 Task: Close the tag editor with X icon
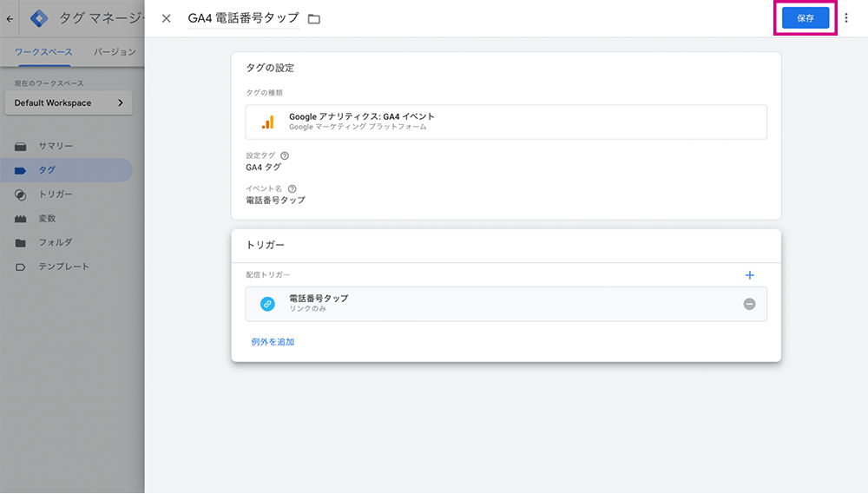pos(166,18)
